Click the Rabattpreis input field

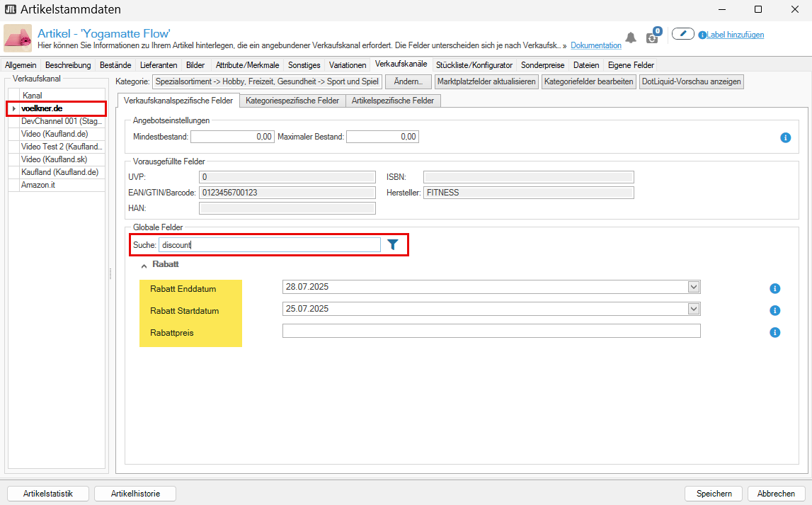coord(491,331)
